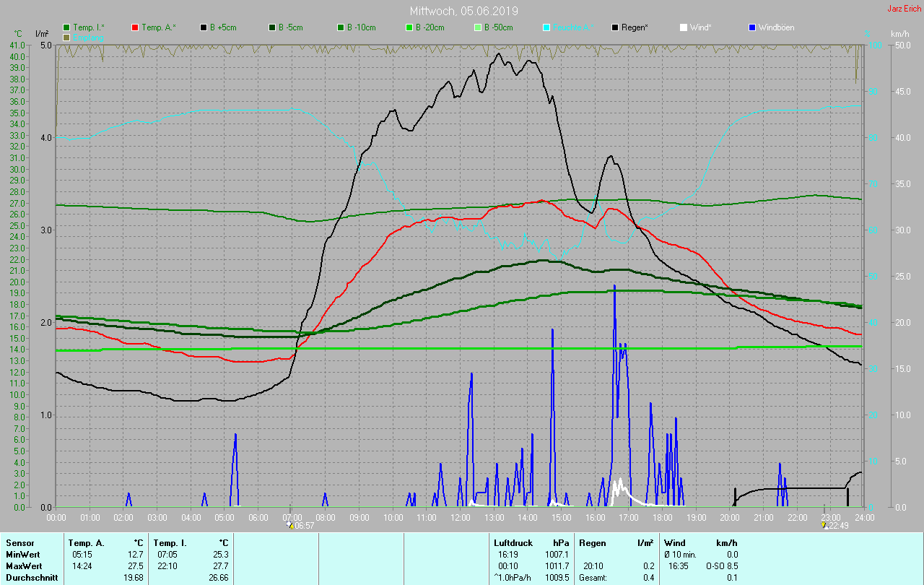Click the Temp. I. average value 26.66
The image size is (924, 585).
pos(219,578)
